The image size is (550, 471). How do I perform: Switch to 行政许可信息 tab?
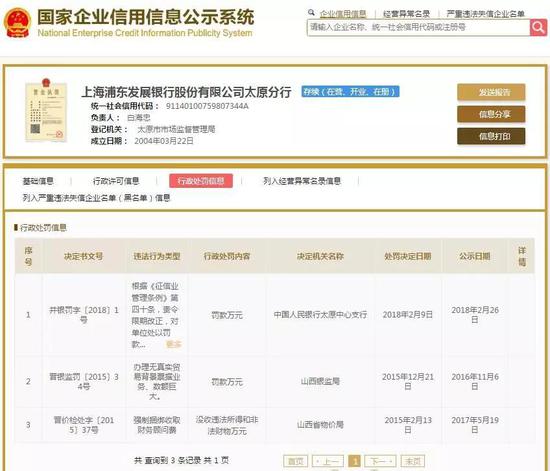click(x=116, y=181)
